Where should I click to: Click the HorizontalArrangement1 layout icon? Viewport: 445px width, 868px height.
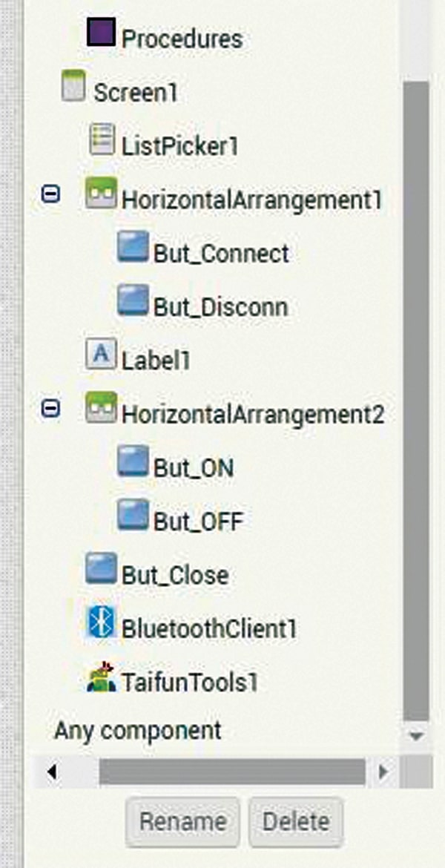(101, 194)
